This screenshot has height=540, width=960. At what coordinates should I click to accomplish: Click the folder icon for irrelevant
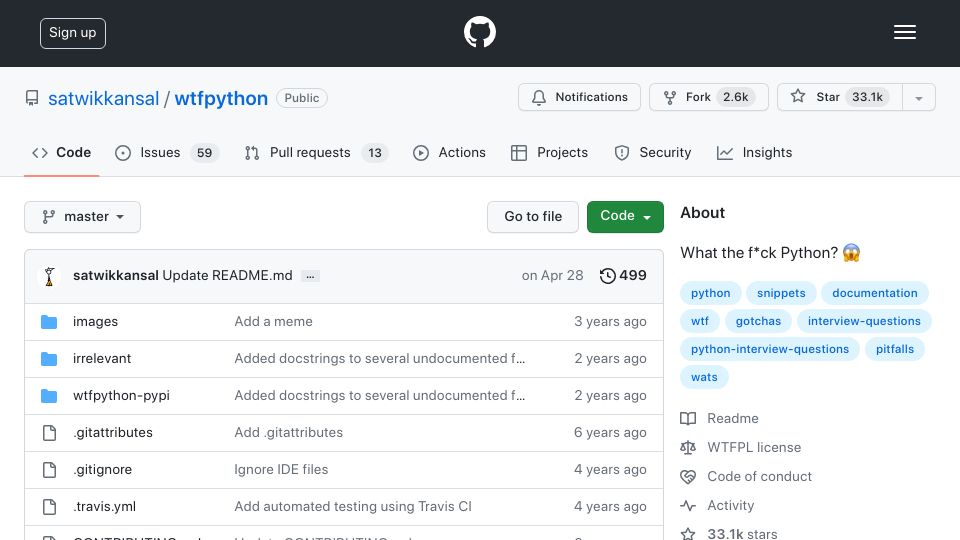(49, 359)
